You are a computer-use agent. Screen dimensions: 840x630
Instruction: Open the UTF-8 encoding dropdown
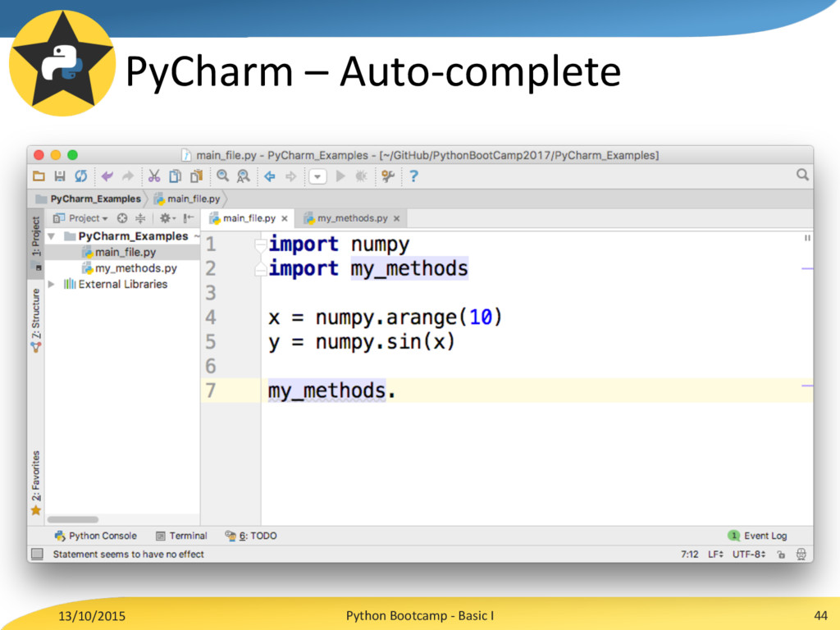click(x=749, y=554)
